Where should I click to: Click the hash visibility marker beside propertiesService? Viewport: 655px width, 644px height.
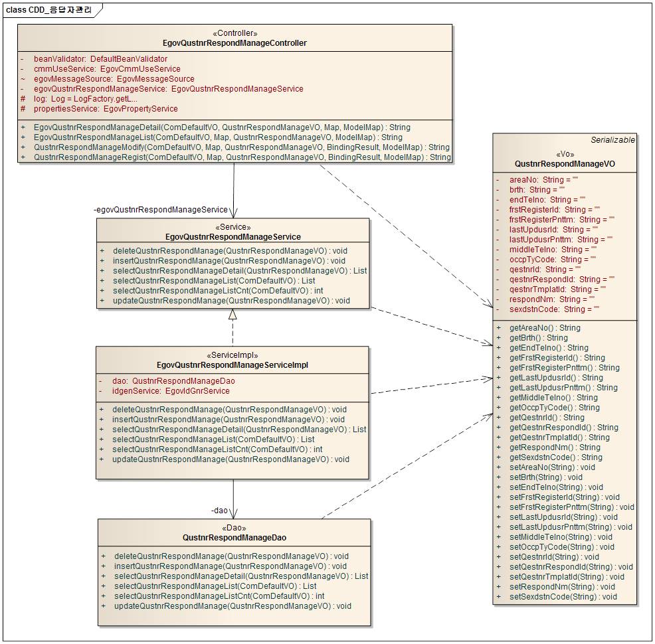pyautogui.click(x=23, y=109)
